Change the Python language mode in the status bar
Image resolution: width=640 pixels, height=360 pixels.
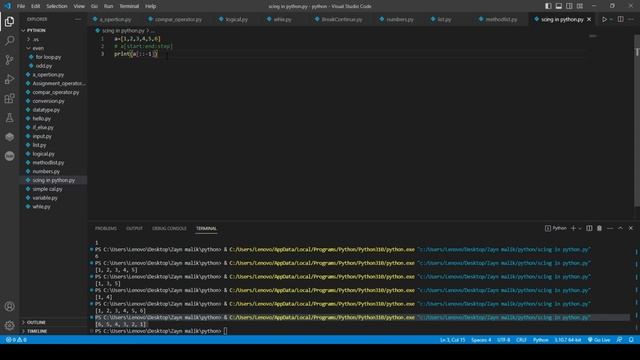541,340
